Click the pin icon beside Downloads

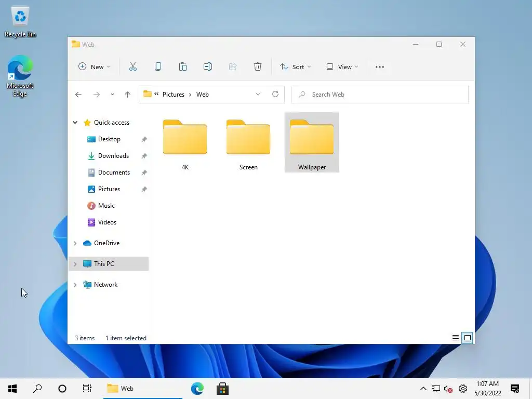144,156
